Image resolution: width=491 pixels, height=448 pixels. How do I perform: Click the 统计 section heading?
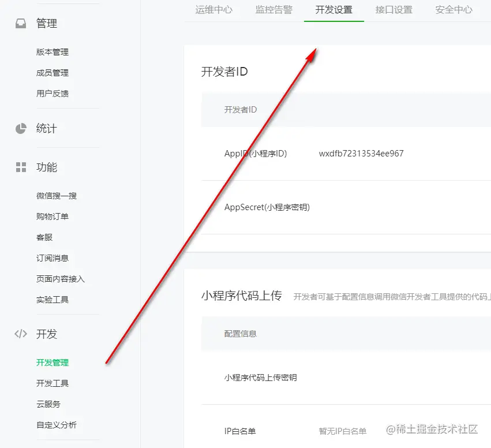coord(47,128)
